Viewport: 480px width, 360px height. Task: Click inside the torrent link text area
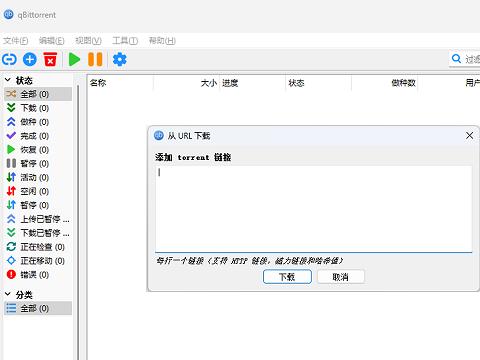[313, 209]
